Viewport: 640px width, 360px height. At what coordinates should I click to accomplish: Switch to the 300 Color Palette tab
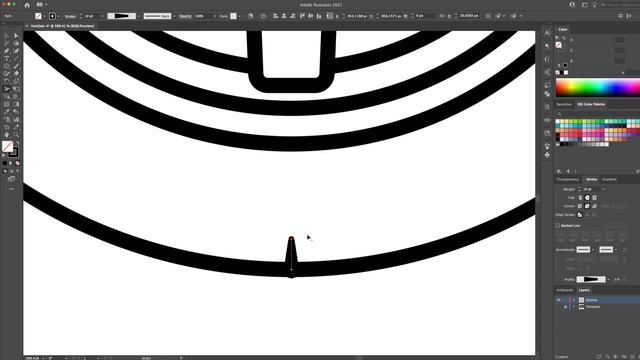[x=591, y=104]
